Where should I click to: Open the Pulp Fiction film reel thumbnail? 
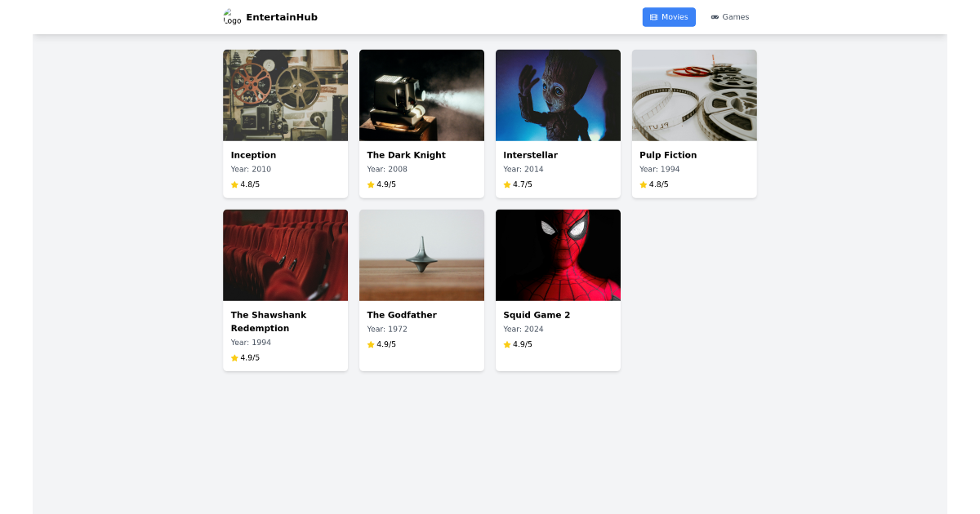[x=694, y=95]
